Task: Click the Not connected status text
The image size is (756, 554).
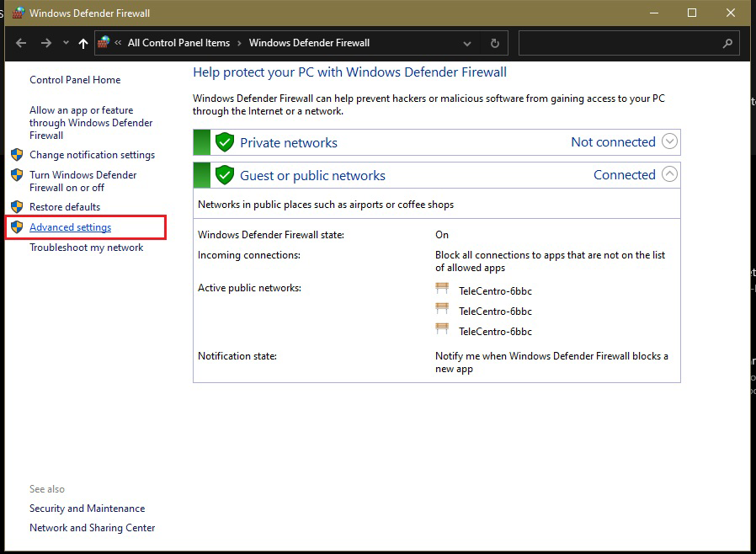Action: click(x=613, y=141)
